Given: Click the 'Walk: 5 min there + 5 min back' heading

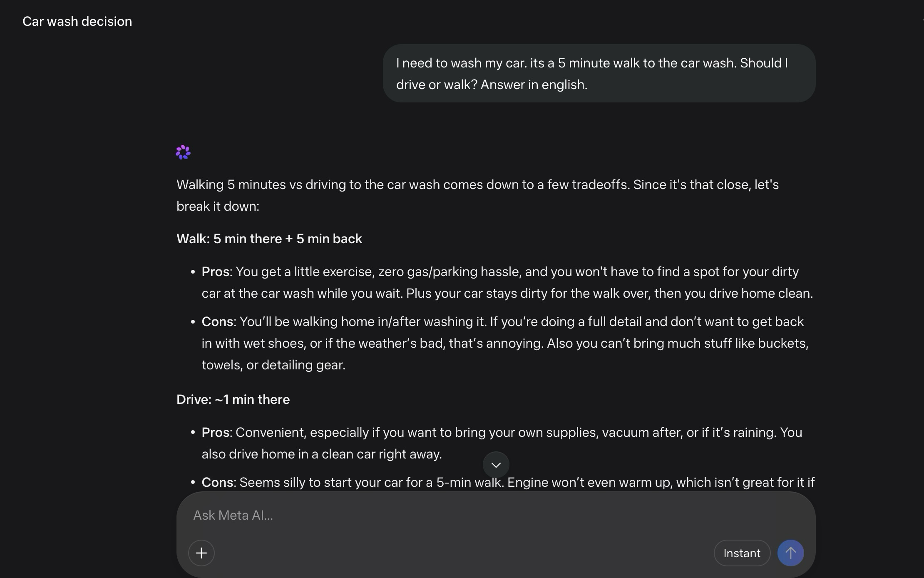Looking at the screenshot, I should [x=269, y=239].
